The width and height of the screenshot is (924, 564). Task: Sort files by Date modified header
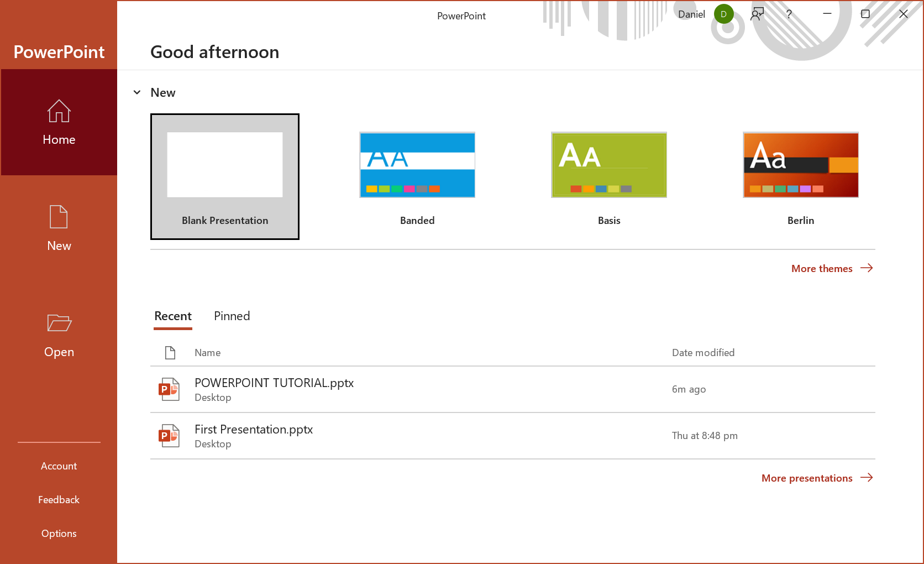[703, 353]
